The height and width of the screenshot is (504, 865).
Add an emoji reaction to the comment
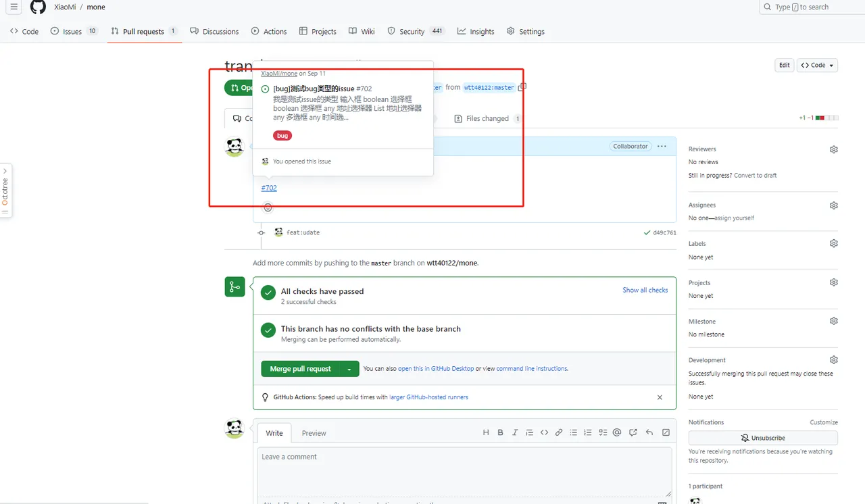coord(268,207)
